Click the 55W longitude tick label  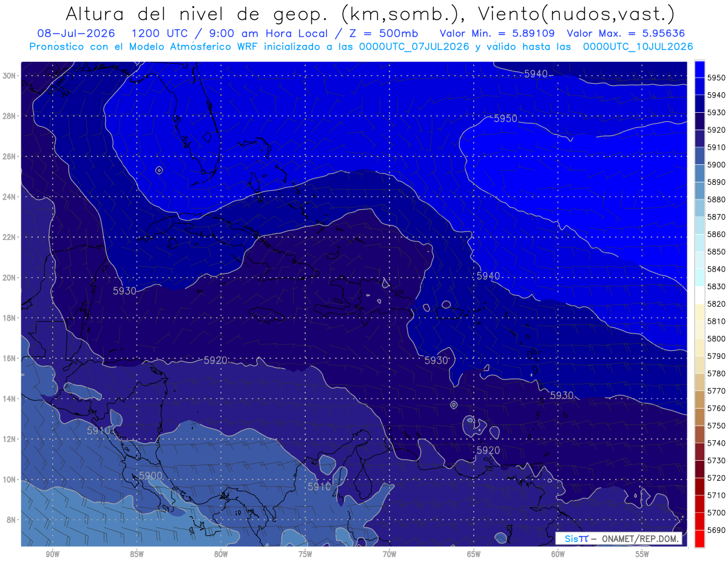coord(642,554)
